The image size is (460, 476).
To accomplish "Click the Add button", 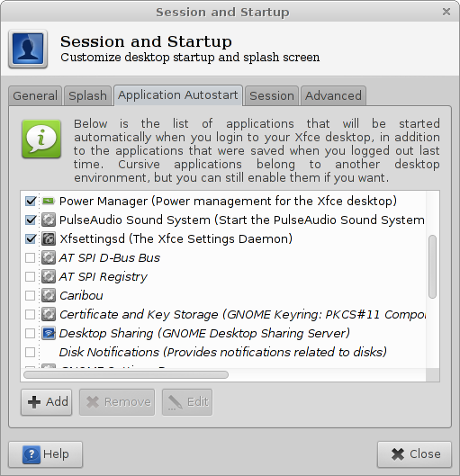I will (47, 402).
